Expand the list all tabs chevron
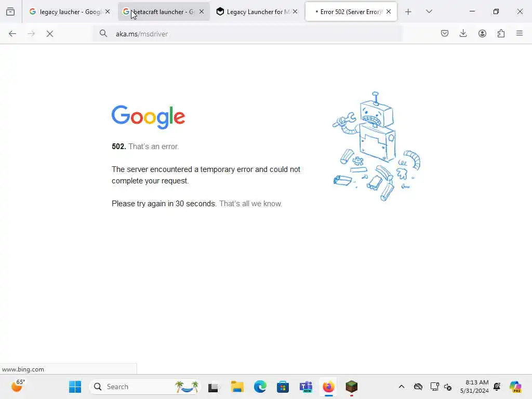The image size is (532, 399). click(429, 11)
